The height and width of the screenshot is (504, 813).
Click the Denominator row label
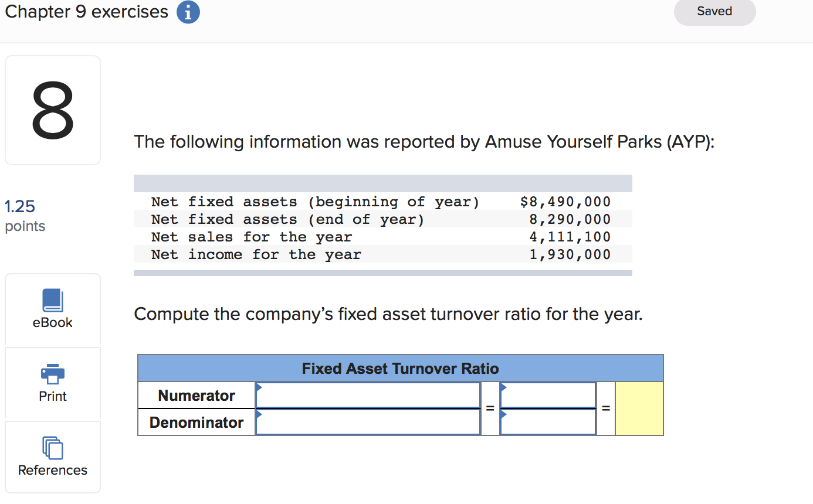(x=197, y=423)
